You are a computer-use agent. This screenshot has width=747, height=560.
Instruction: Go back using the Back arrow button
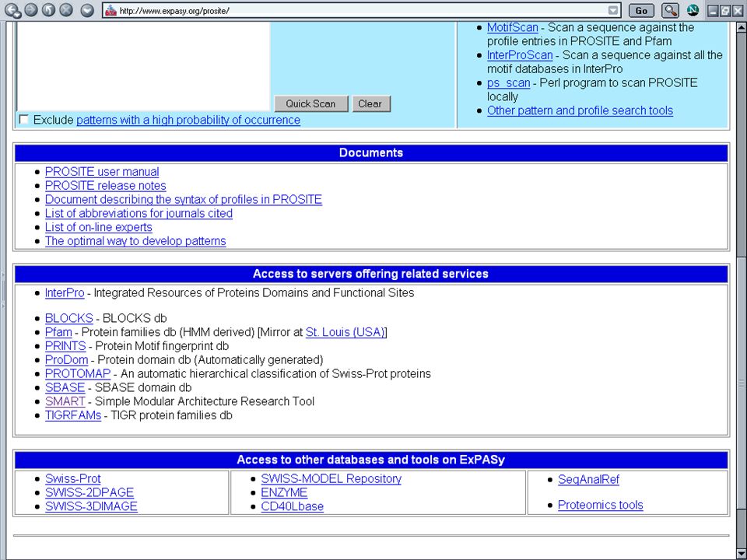pyautogui.click(x=12, y=10)
